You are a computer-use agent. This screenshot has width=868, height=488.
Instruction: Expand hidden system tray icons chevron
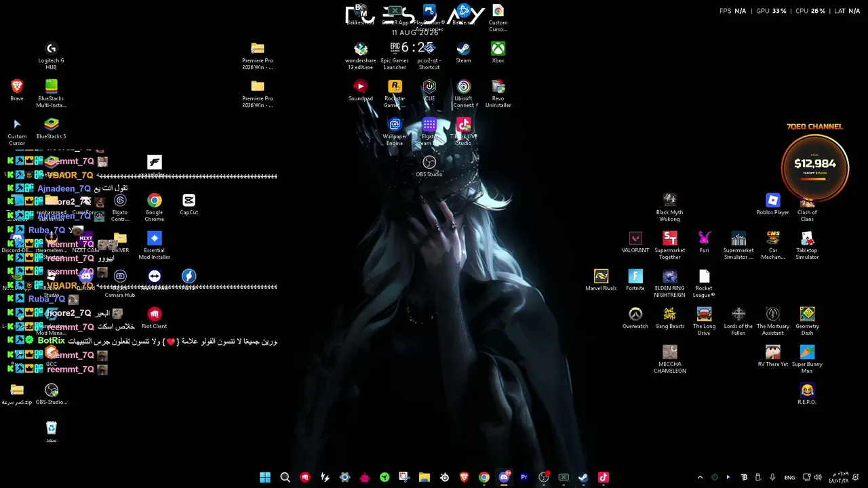(700, 477)
